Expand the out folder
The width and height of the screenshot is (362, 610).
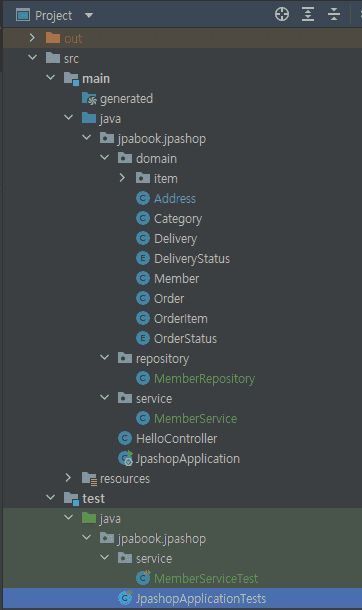click(x=32, y=38)
